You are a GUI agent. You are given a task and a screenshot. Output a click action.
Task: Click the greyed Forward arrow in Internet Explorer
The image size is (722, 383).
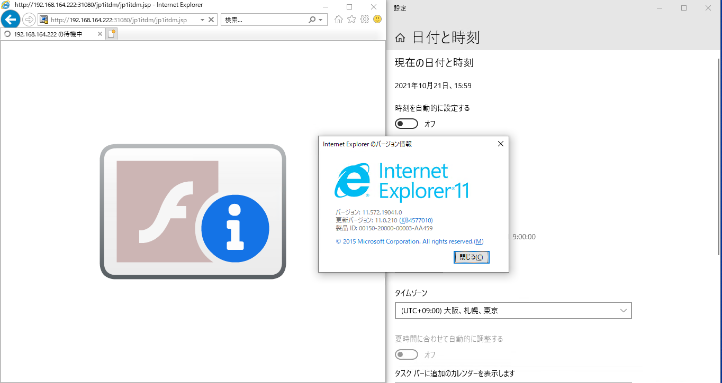click(x=29, y=20)
